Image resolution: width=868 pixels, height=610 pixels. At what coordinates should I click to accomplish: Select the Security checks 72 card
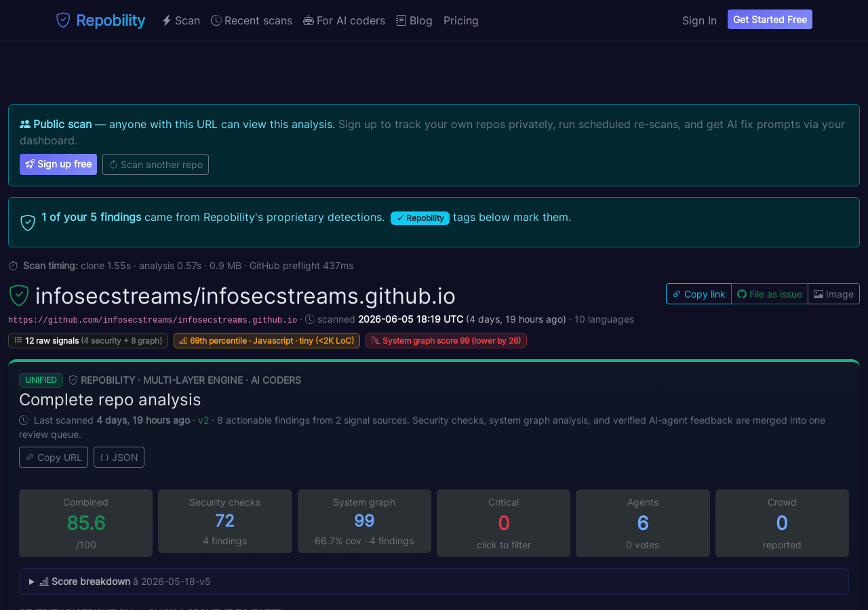coord(225,521)
